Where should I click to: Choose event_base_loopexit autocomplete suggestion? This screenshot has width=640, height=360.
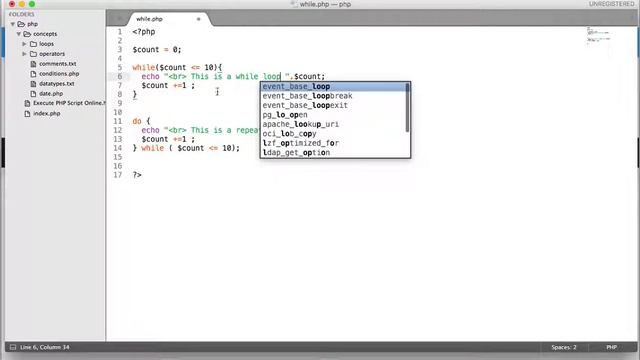[333, 105]
